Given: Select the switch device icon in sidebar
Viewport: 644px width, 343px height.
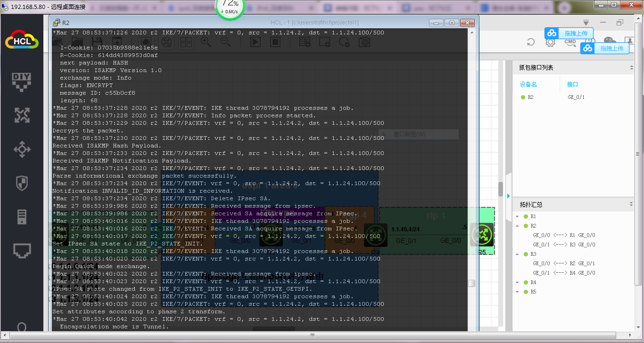Looking at the screenshot, I should click(22, 115).
